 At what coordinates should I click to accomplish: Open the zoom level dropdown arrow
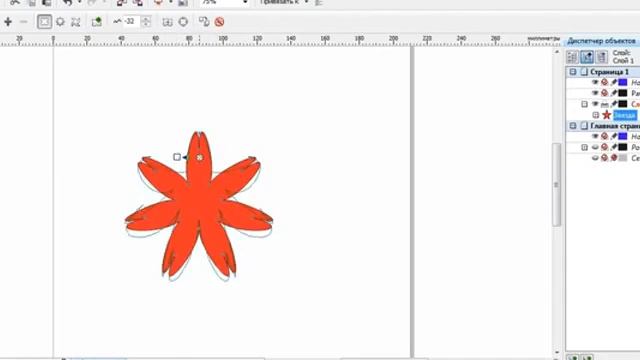click(245, 2)
